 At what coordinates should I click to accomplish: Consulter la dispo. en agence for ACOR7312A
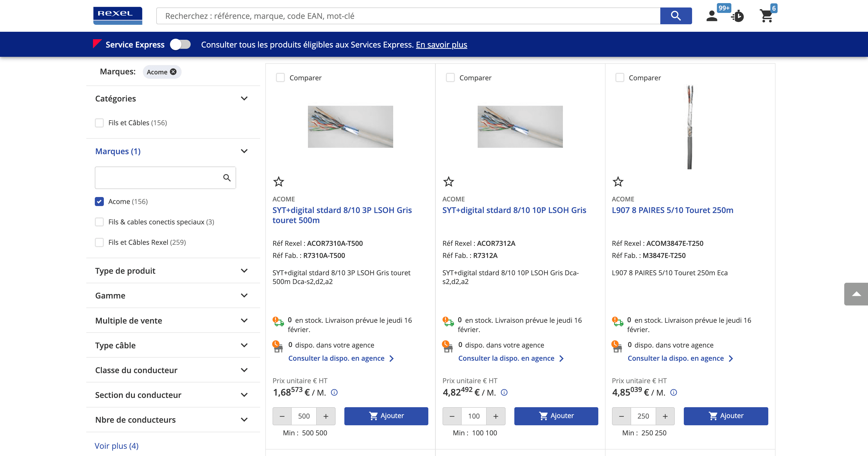(x=511, y=358)
